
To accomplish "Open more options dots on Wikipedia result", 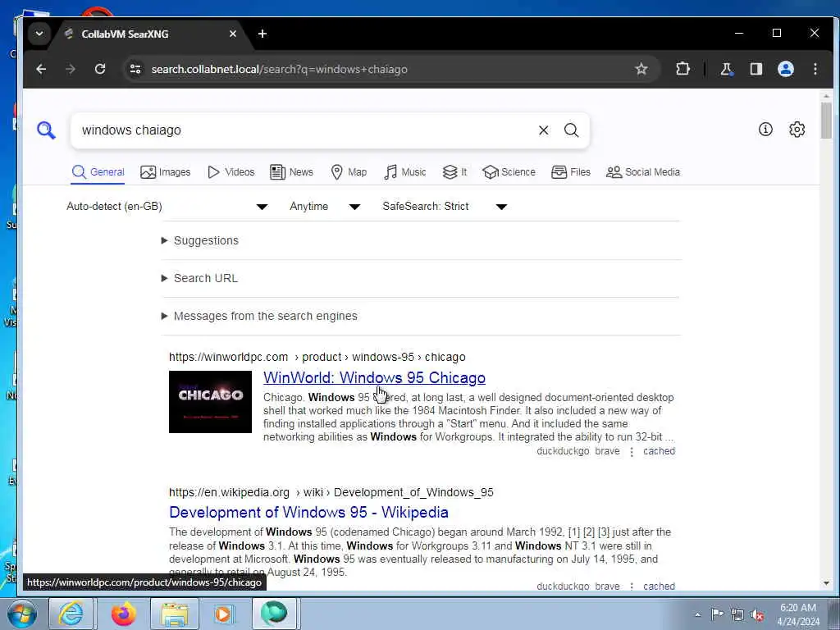I will (632, 587).
